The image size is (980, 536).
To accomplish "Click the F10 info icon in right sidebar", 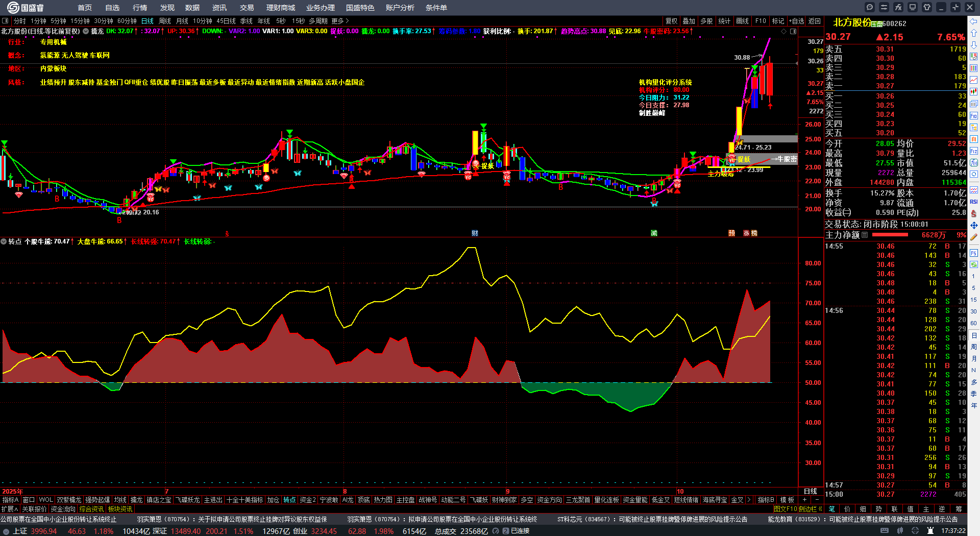I will coord(974,115).
